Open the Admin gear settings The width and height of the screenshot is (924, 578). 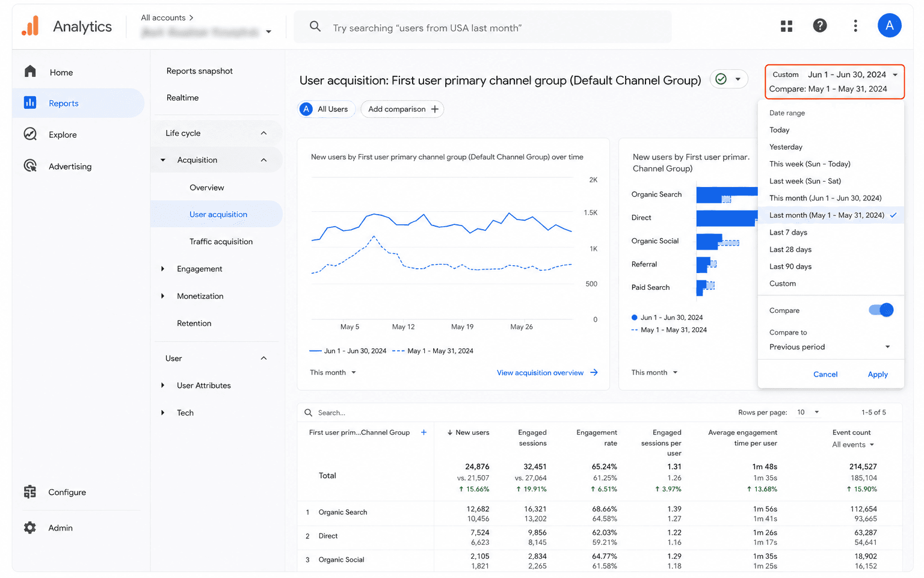tap(30, 527)
